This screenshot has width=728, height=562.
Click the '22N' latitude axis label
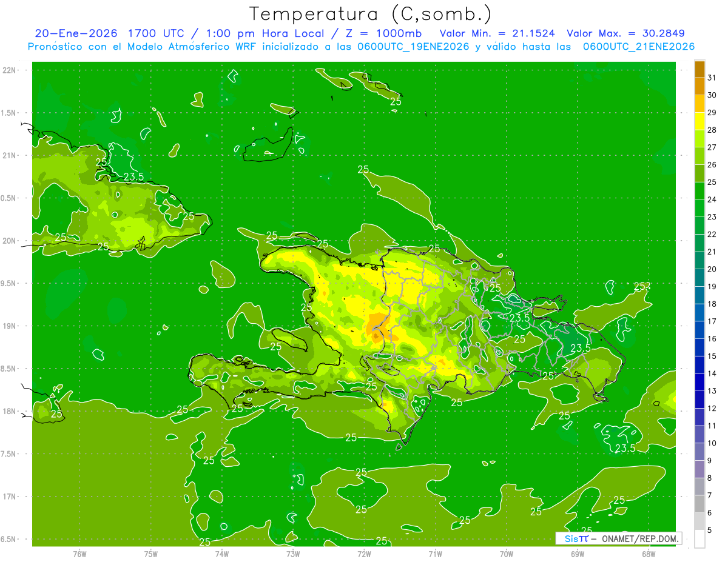[9, 70]
